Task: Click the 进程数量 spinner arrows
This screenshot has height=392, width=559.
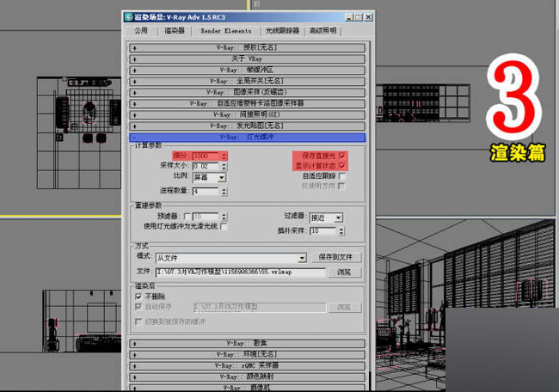Action: tap(224, 192)
